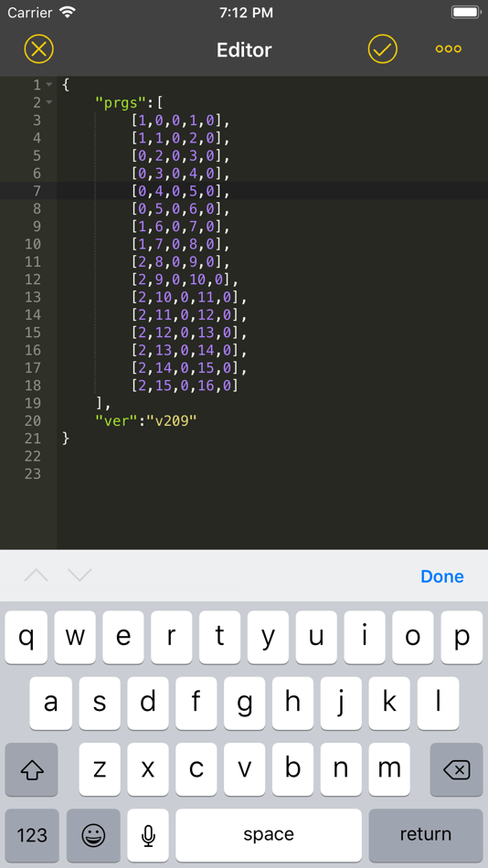Image resolution: width=488 pixels, height=868 pixels.
Task: Place cursor on [2,13,0,14,0] line
Action: tap(189, 351)
